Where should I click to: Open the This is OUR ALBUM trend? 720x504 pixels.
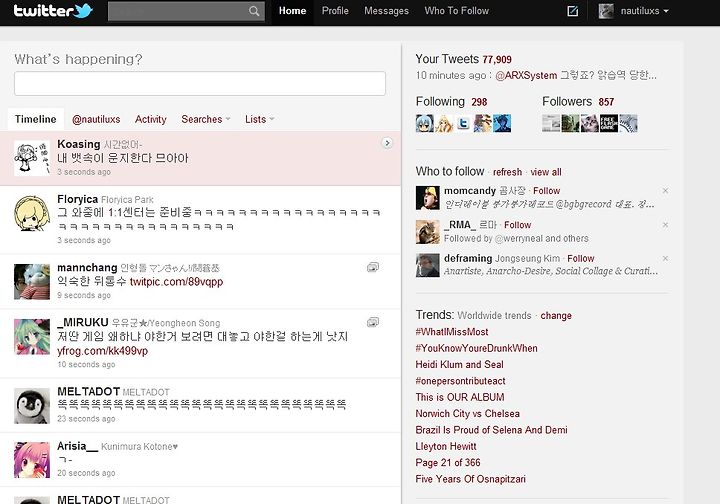click(x=460, y=397)
